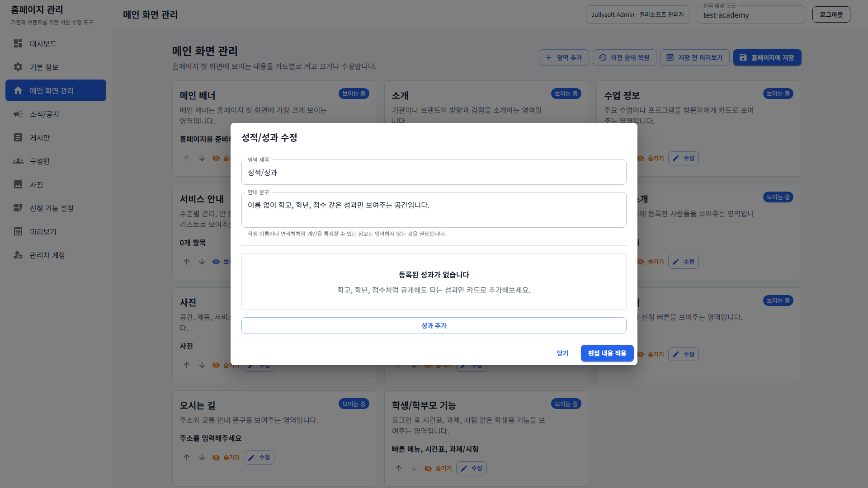The image size is (868, 488).
Task: Click the 구성원 people icon
Action: point(18,161)
